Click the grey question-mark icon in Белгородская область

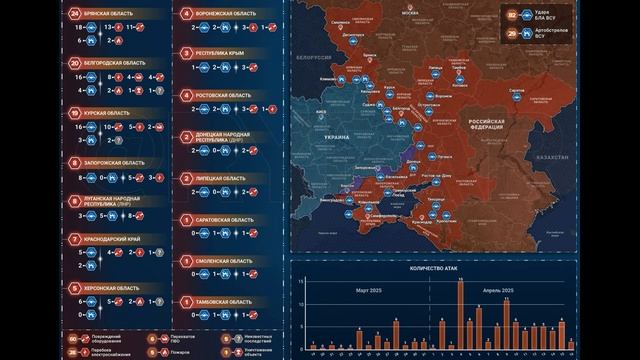160,91
